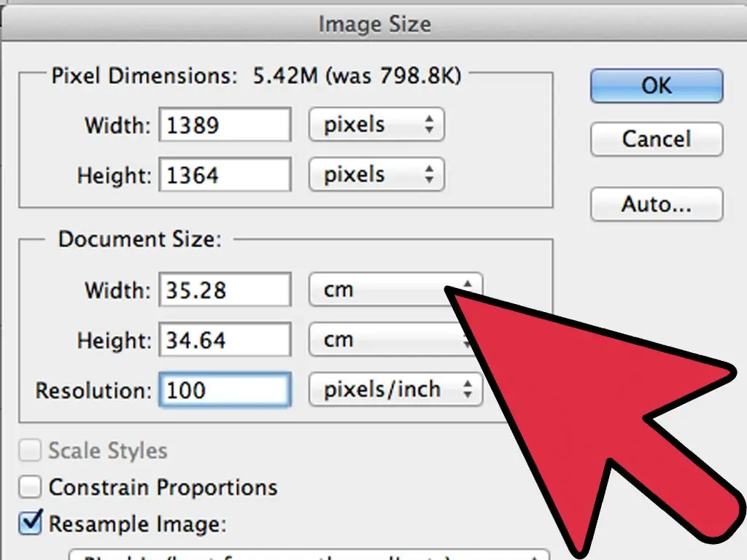Open the resample method dropdown

309,555
